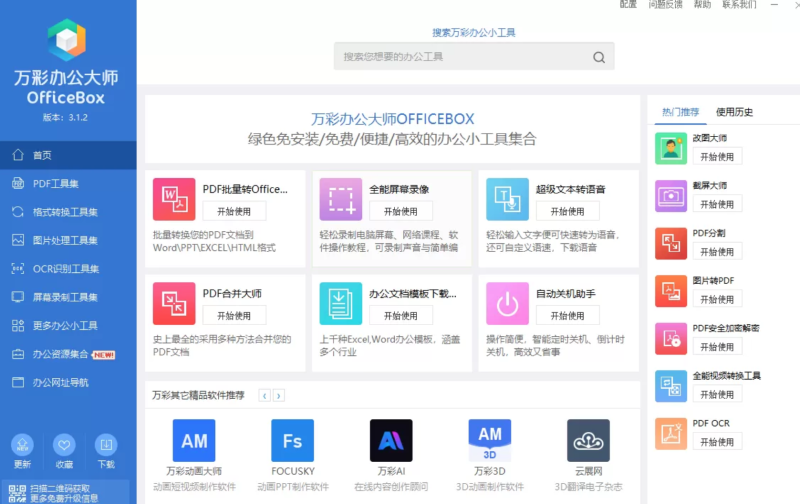800x504 pixels.
Task: Open 更多办公小工具 in the sidebar
Action: 68,325
